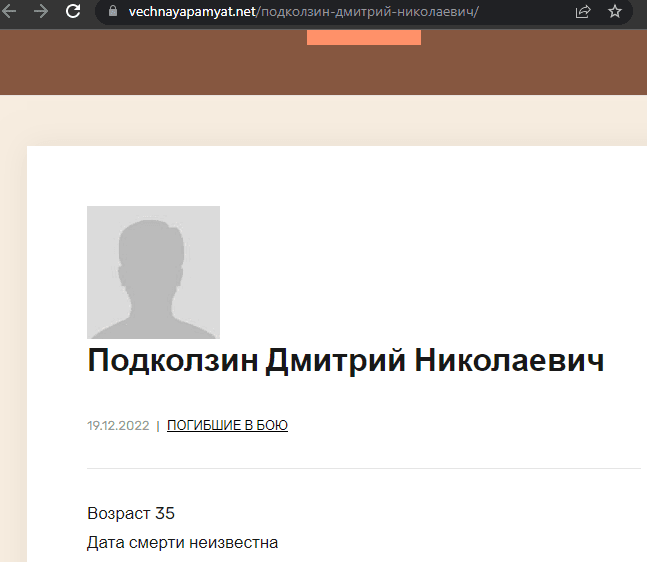Bookmark this page with the star icon
647x562 pixels.
(x=615, y=12)
